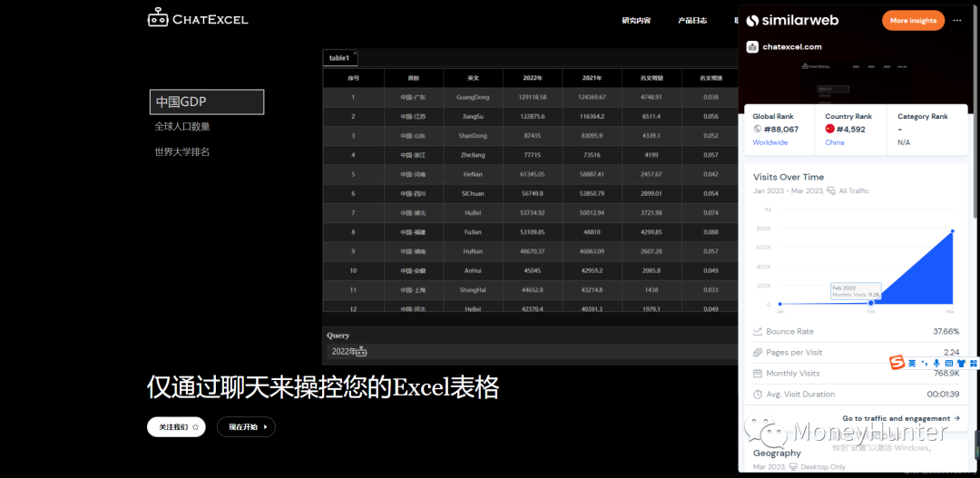Click the robot icon in Query field
The width and height of the screenshot is (980, 478).
click(x=361, y=352)
